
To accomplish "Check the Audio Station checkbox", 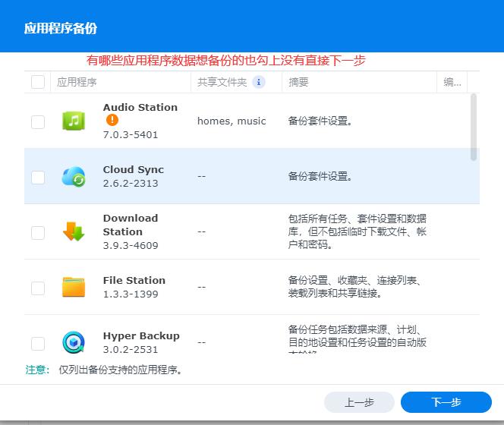I will click(38, 122).
